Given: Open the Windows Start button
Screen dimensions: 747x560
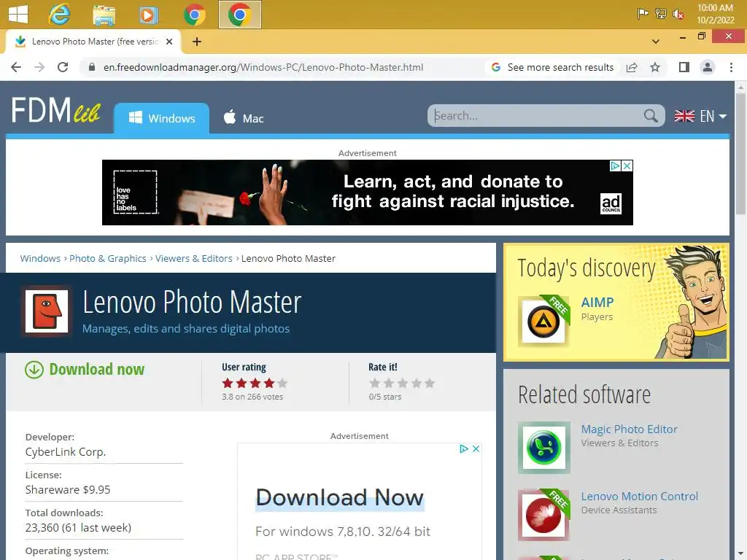Looking at the screenshot, I should [x=18, y=14].
